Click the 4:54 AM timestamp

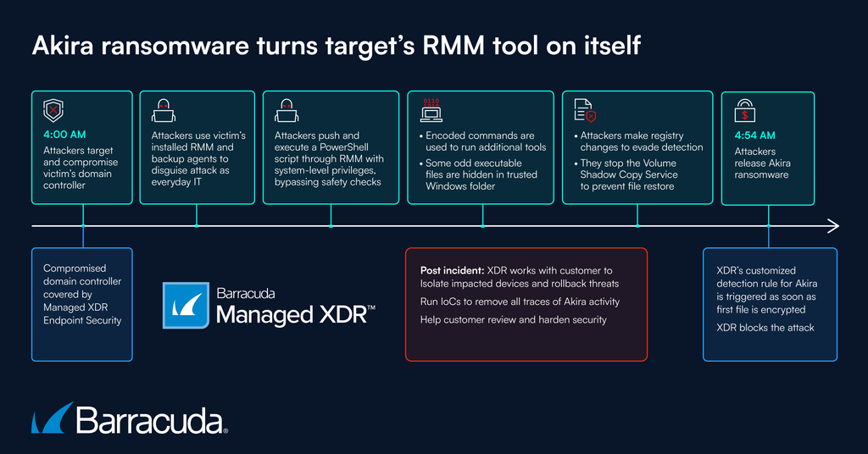point(754,135)
